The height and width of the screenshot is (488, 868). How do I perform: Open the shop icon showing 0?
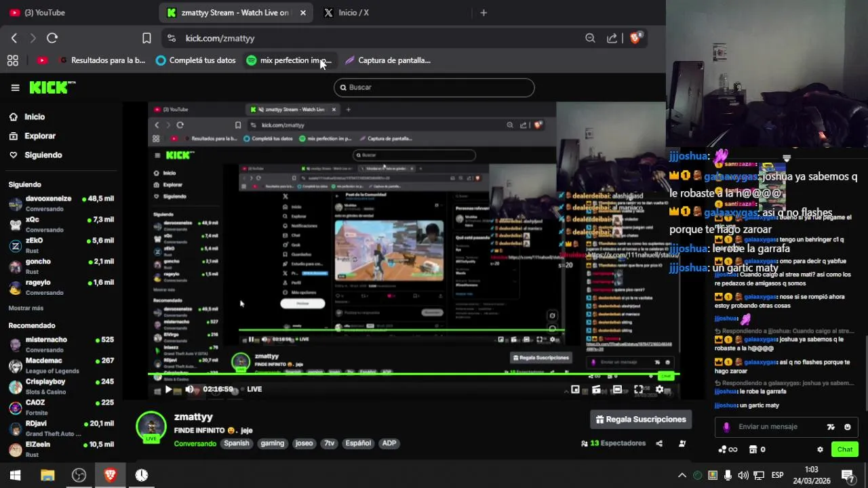point(757,449)
